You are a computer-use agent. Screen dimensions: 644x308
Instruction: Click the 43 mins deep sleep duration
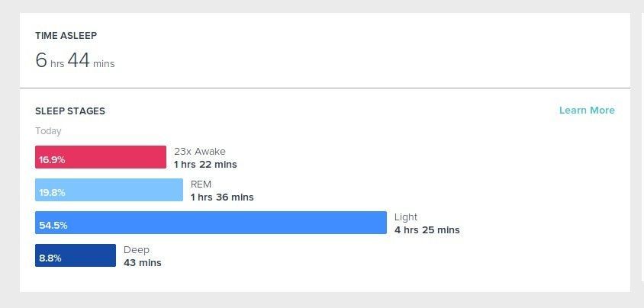pyautogui.click(x=143, y=263)
